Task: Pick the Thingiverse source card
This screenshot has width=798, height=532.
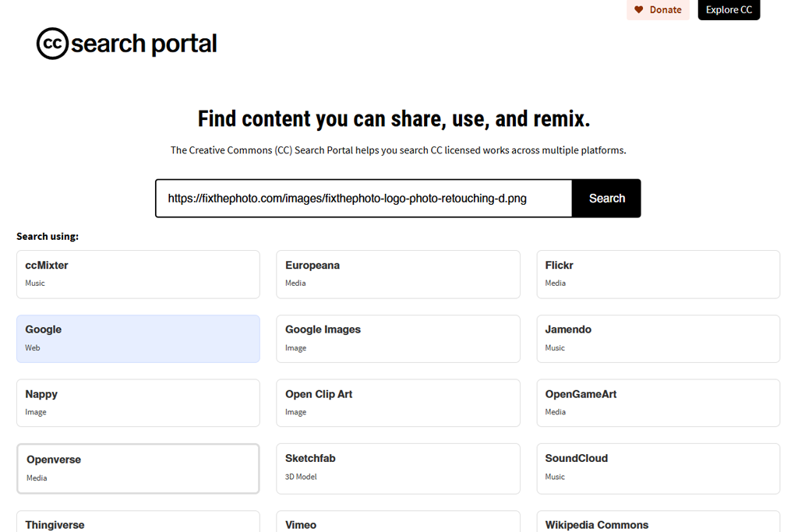Action: [138, 521]
